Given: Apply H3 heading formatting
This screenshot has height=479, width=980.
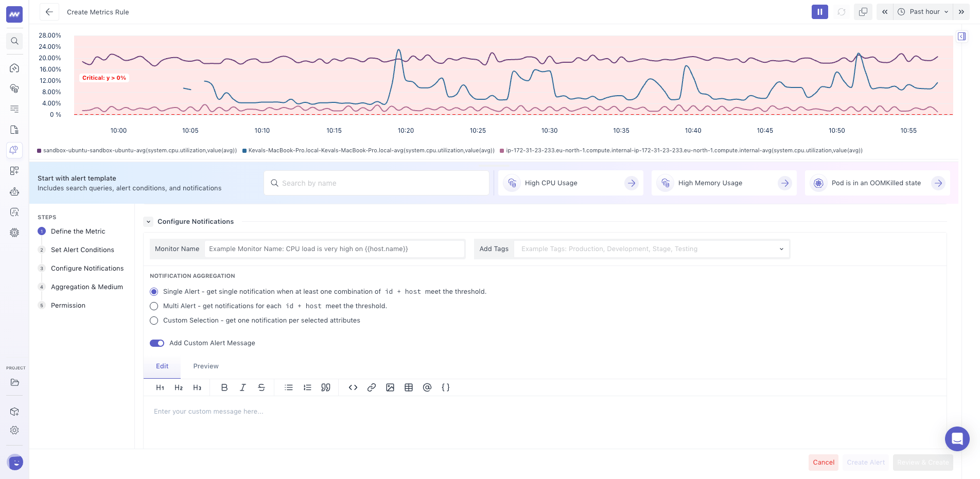Looking at the screenshot, I should (x=197, y=387).
